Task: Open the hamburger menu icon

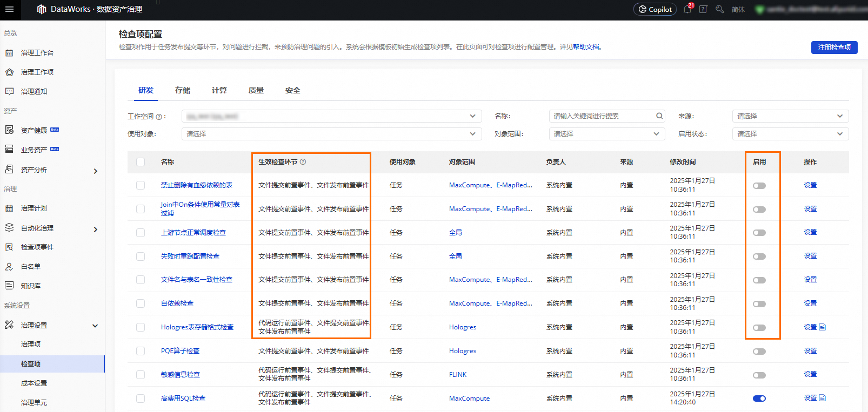Action: pyautogui.click(x=9, y=9)
